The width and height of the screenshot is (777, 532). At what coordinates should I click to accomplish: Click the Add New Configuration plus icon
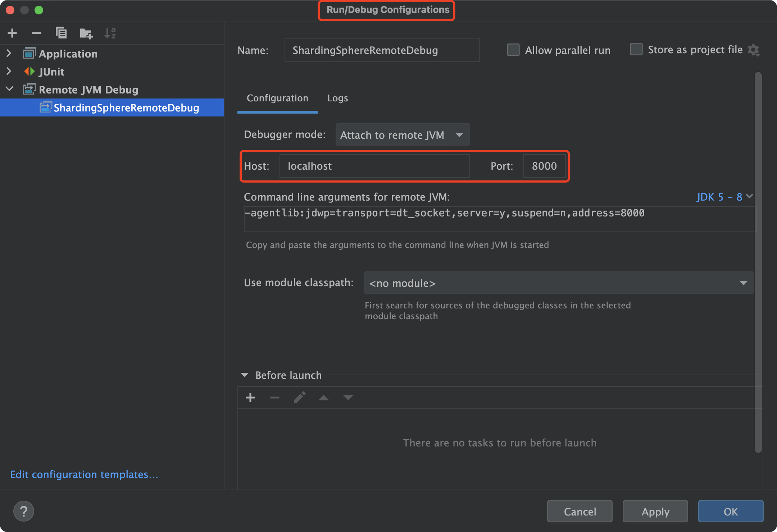pos(12,33)
